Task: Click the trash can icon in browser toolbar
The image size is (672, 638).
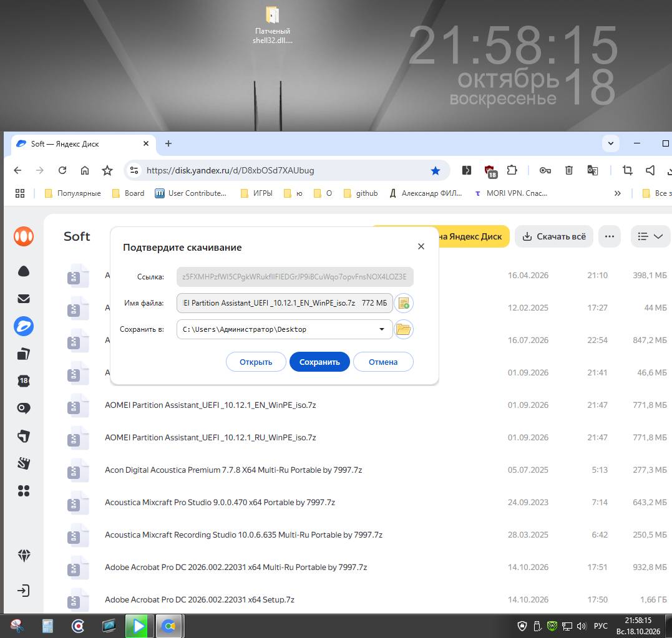Action: tap(568, 170)
